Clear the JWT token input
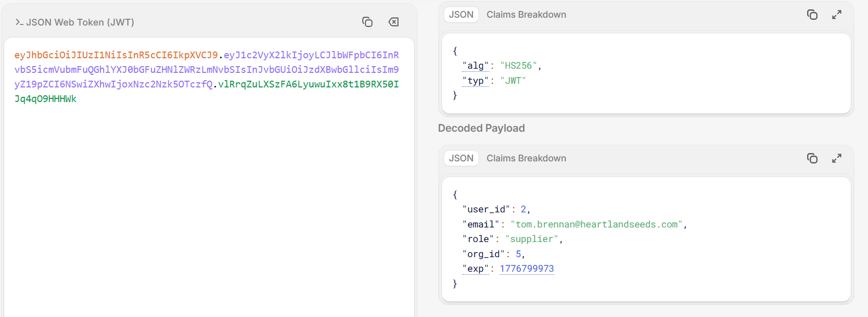 coord(393,22)
